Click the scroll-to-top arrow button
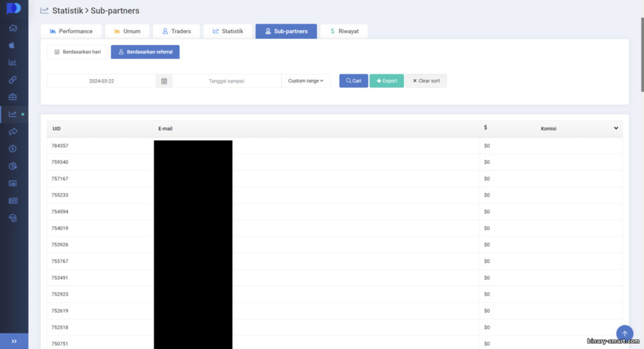 [x=625, y=334]
